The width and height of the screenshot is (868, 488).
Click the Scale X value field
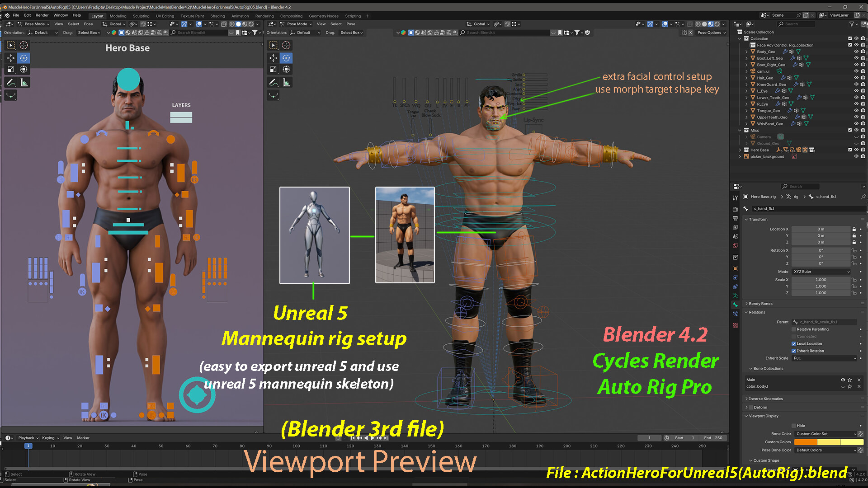[821, 280]
